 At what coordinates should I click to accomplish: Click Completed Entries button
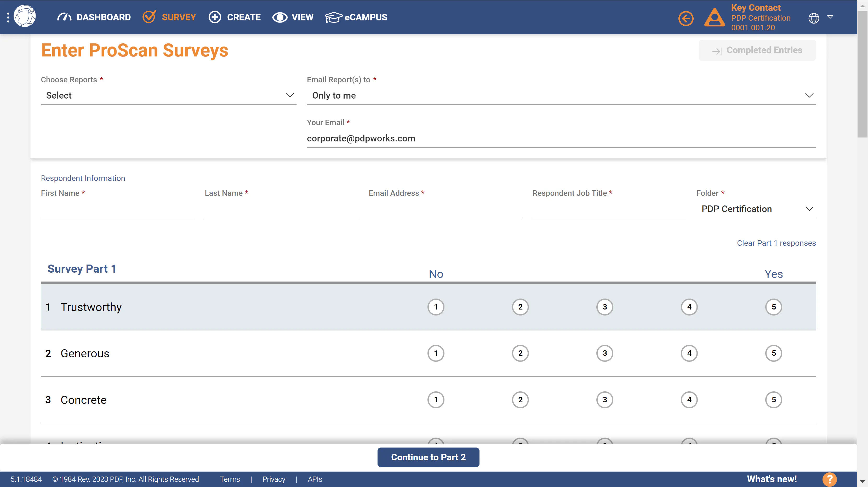[757, 50]
